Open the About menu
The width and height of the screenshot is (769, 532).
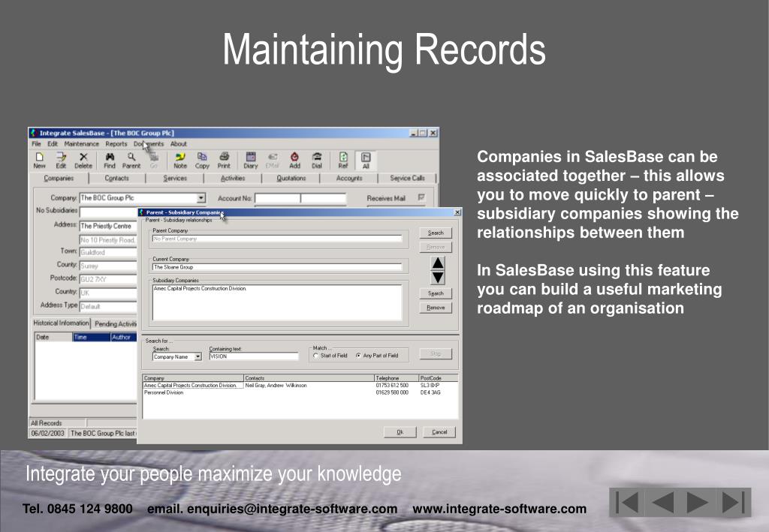click(179, 143)
